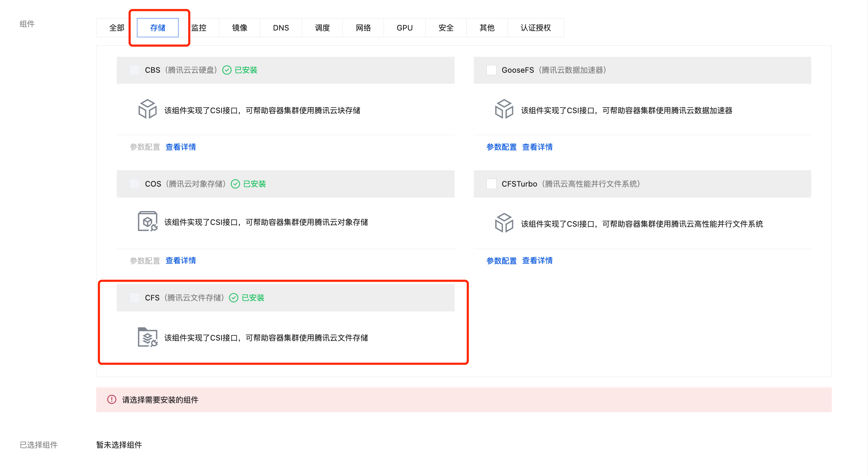Click the 已选择组件 label

click(x=39, y=445)
